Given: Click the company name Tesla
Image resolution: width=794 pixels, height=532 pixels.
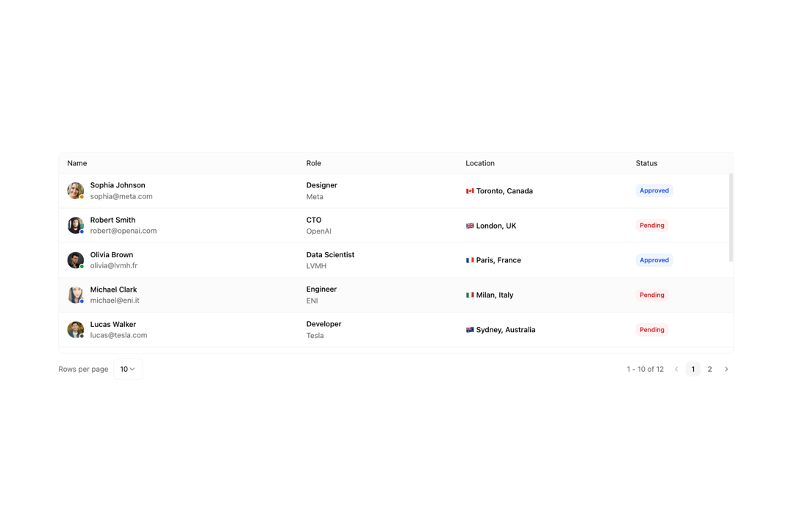Looking at the screenshot, I should point(315,336).
